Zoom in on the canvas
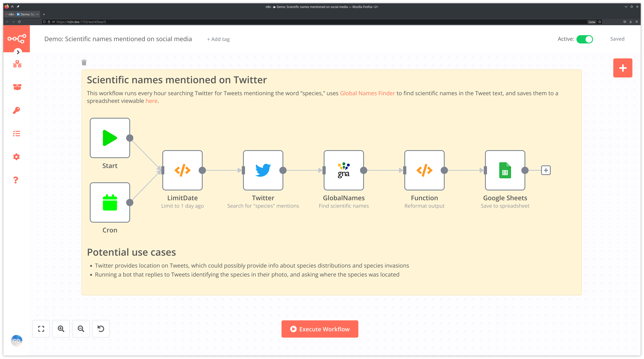This screenshot has width=644, height=359. [61, 329]
